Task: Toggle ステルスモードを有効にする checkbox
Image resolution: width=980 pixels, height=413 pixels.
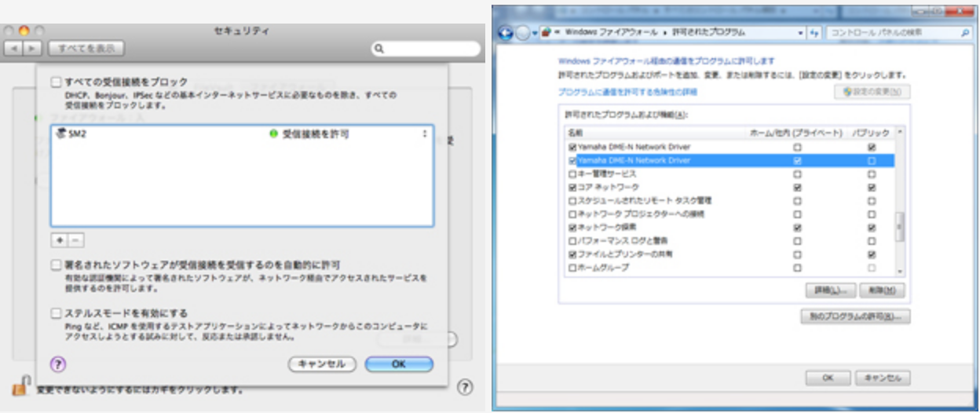Action: click(56, 313)
